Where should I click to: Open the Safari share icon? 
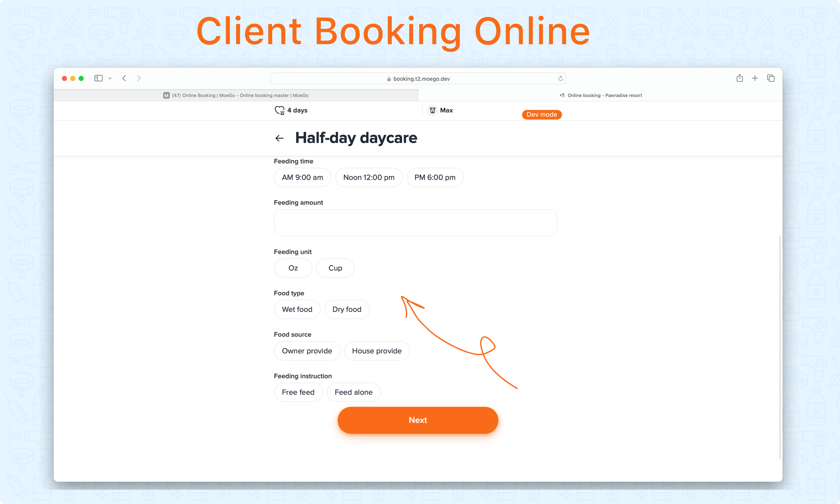pyautogui.click(x=740, y=78)
